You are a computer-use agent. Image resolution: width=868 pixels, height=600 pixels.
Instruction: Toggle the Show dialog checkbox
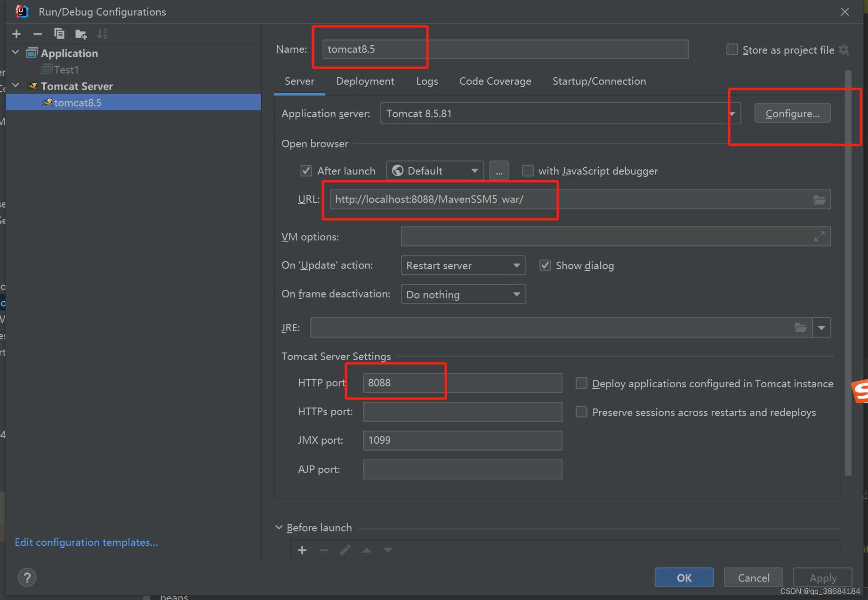pyautogui.click(x=545, y=265)
